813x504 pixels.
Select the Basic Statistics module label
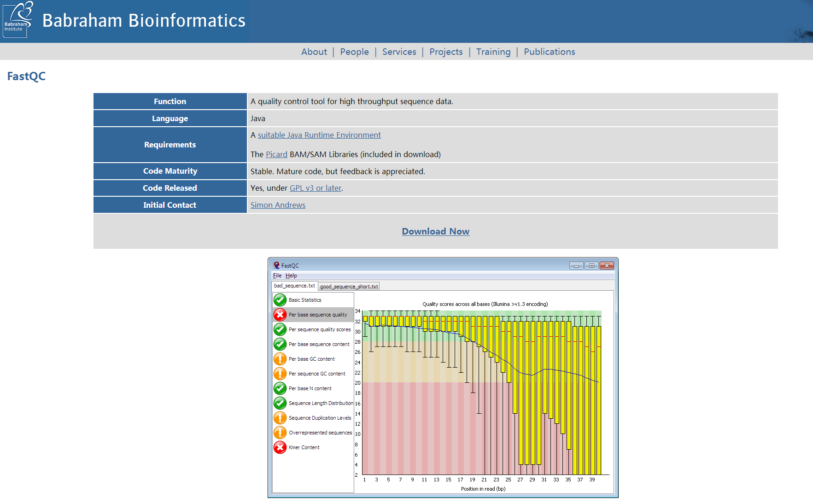(305, 300)
